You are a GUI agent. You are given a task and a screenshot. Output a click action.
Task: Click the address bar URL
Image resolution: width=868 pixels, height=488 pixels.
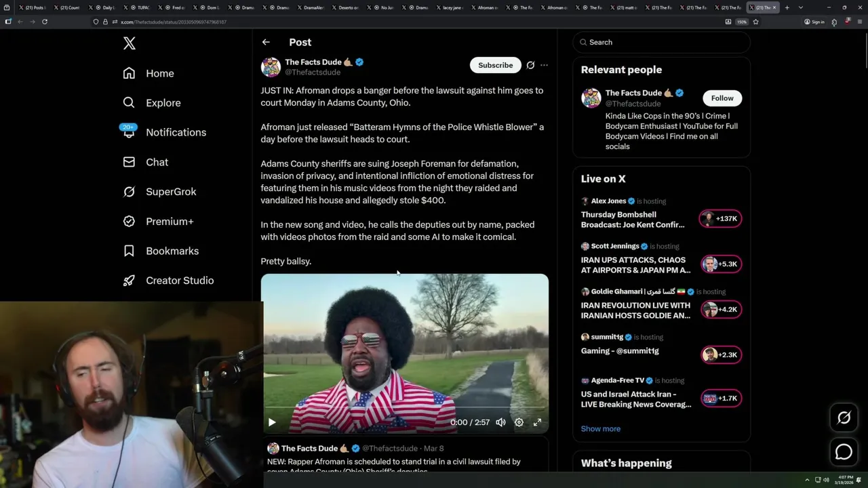(174, 22)
